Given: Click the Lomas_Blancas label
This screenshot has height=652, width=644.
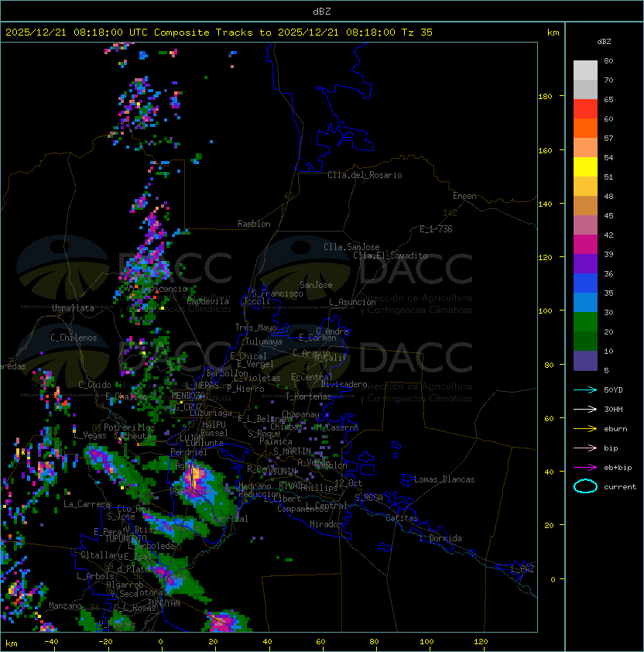Looking at the screenshot, I should point(444,479).
